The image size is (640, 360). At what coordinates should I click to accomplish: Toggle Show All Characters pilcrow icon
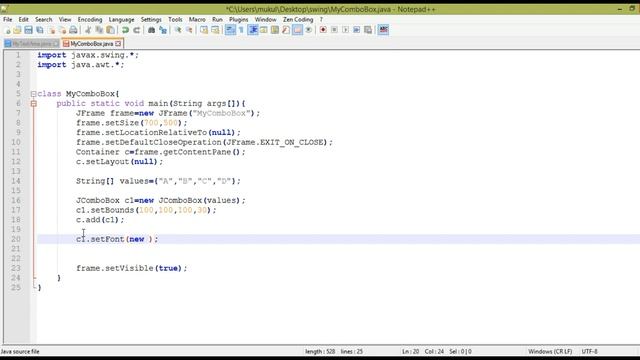[241, 30]
